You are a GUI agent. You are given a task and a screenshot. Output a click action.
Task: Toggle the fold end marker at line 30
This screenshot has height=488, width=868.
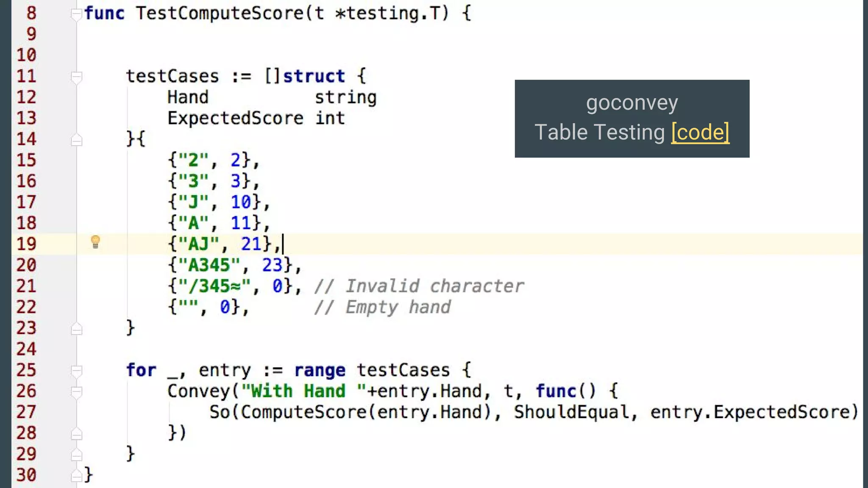(76, 476)
